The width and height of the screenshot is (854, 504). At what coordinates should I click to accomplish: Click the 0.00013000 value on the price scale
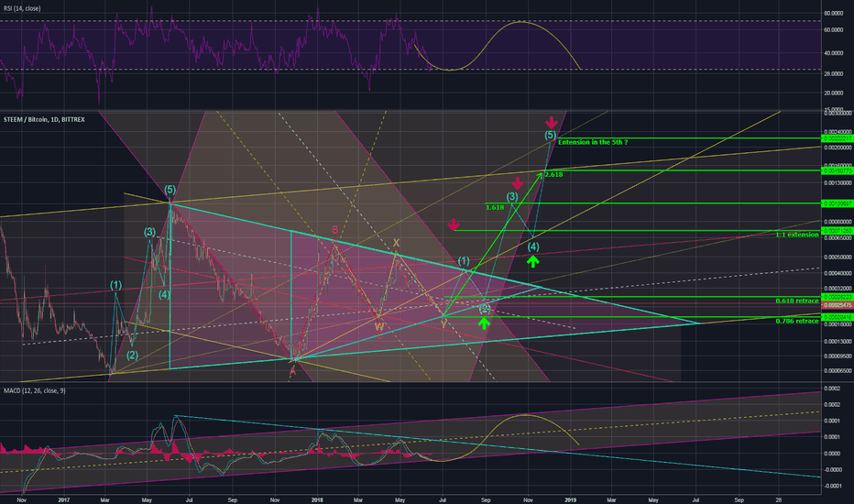coord(838,342)
